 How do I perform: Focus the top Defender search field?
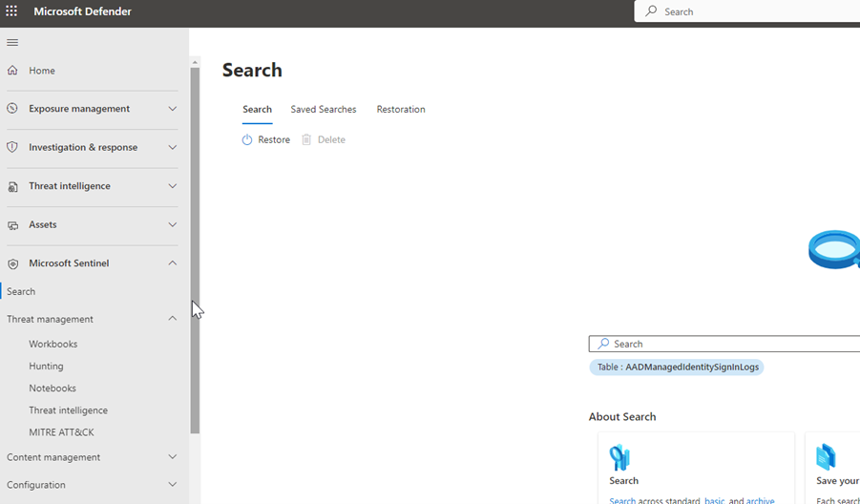pyautogui.click(x=747, y=11)
